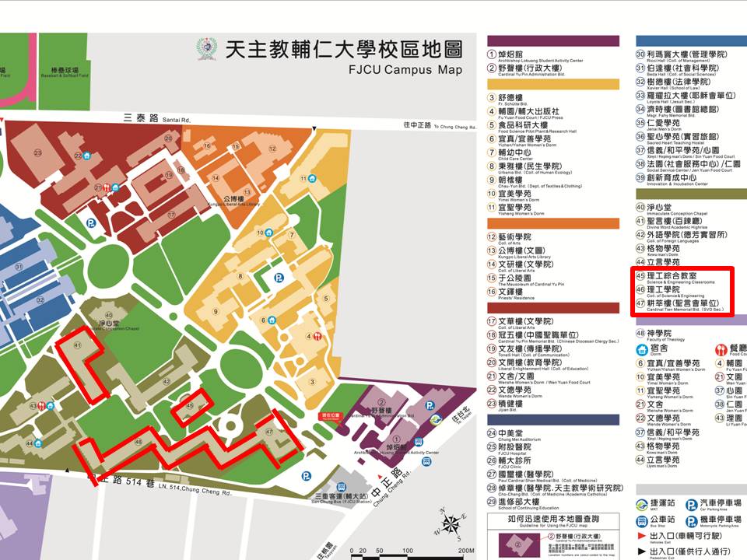Click the car parking legend icon
Viewport: 747px width, 560px height.
pyautogui.click(x=692, y=504)
